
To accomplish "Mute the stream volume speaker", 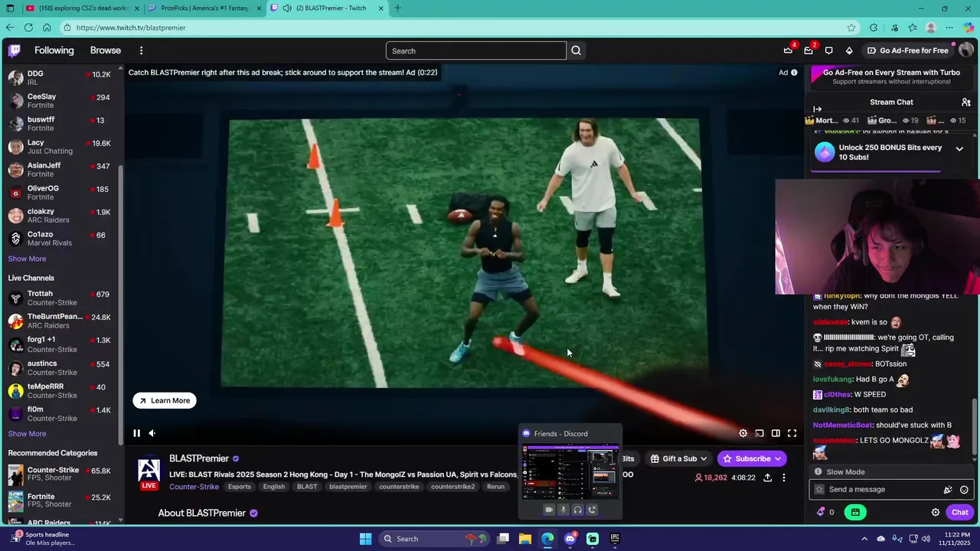I will [152, 433].
